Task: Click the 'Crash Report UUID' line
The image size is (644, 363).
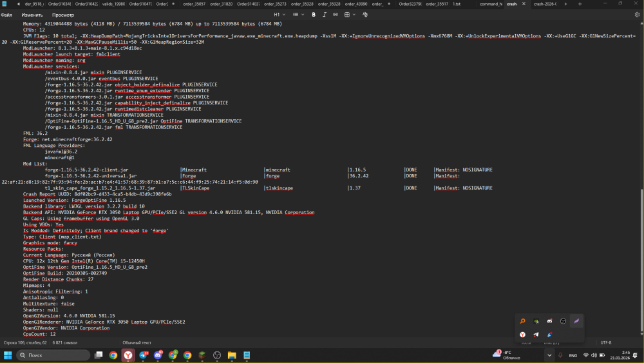Action: pyautogui.click(x=97, y=194)
